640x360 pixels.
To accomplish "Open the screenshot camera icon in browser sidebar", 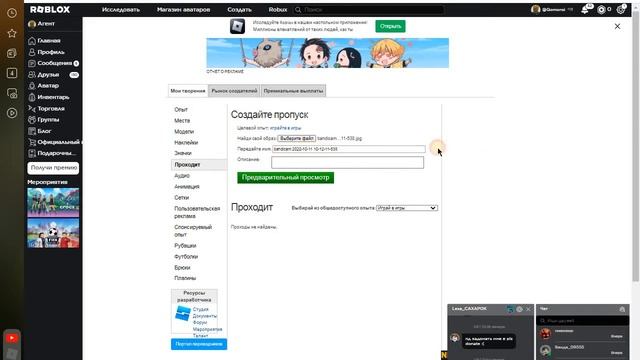I will coord(12,93).
